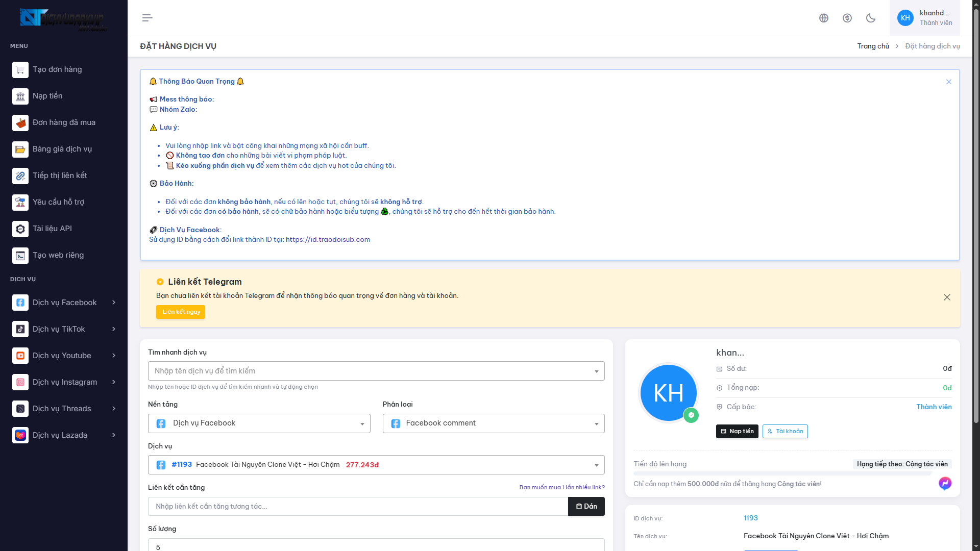The height and width of the screenshot is (551, 980).
Task: Click the Facebook icon in sidebar services
Action: pos(20,303)
